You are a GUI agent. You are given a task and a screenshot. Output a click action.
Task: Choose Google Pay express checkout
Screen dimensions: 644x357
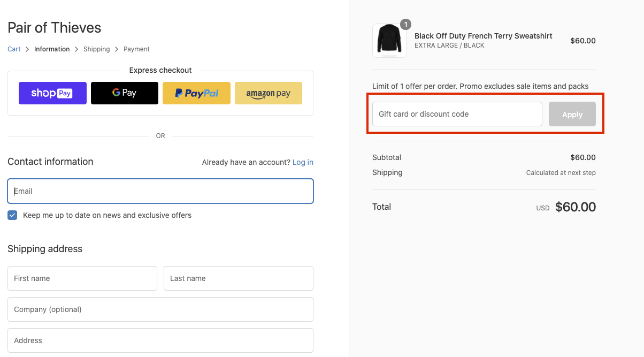125,93
